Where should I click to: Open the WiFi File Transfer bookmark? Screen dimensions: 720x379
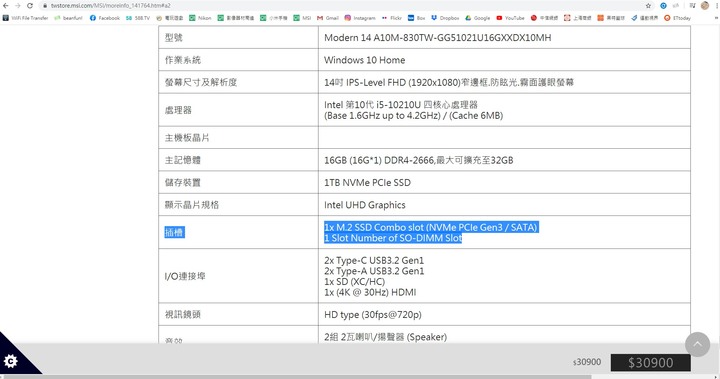pos(25,18)
